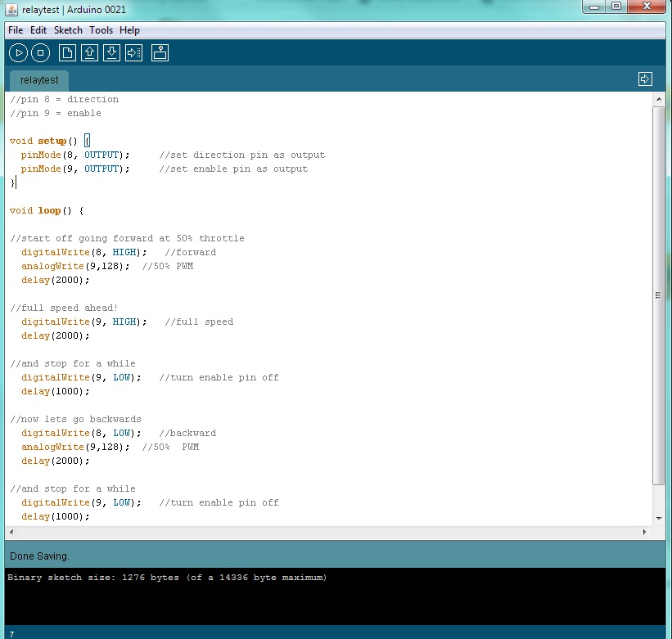The width and height of the screenshot is (672, 639).
Task: Click the Verify/Compile play button
Action: click(19, 53)
